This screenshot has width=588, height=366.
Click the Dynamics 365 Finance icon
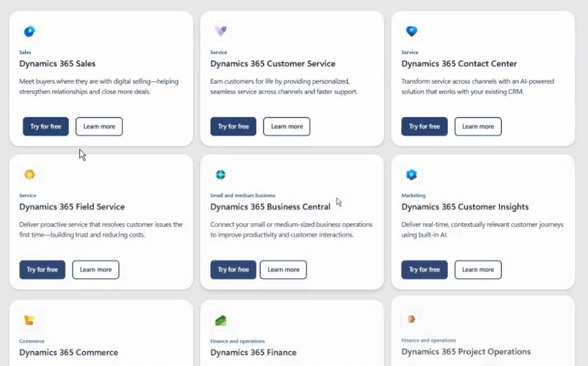coord(220,320)
